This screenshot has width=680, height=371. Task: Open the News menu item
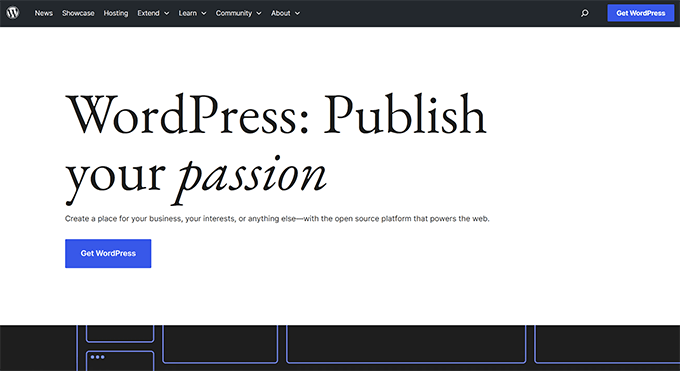point(43,13)
